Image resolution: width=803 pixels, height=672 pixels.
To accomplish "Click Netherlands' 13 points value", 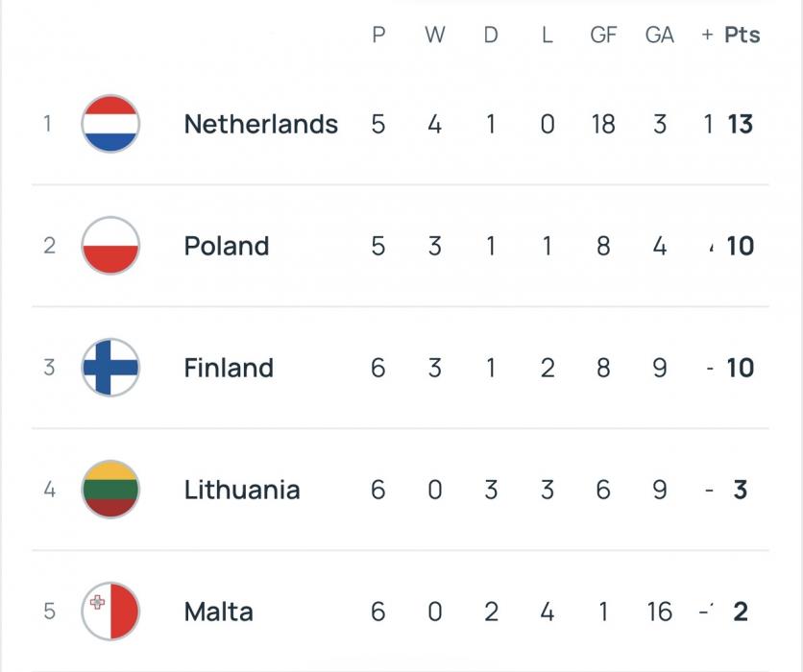I will point(740,124).
